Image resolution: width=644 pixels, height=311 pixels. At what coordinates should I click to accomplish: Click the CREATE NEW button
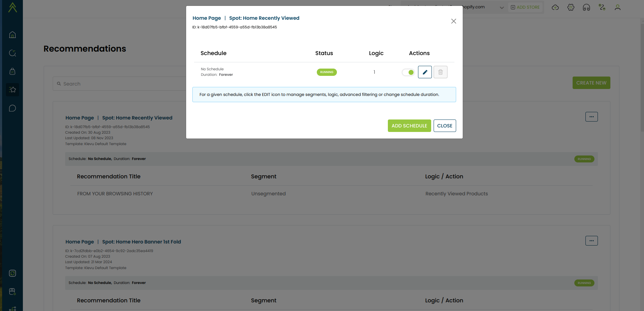591,83
